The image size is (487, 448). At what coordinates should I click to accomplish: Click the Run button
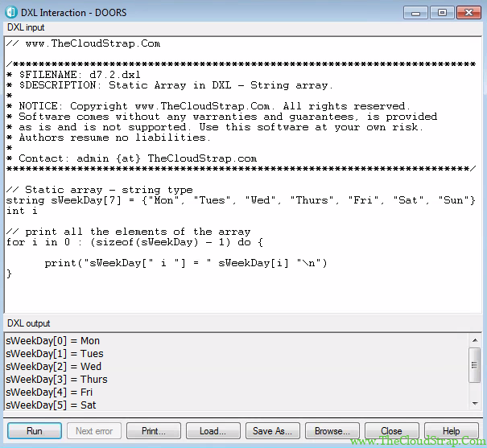[x=35, y=431]
